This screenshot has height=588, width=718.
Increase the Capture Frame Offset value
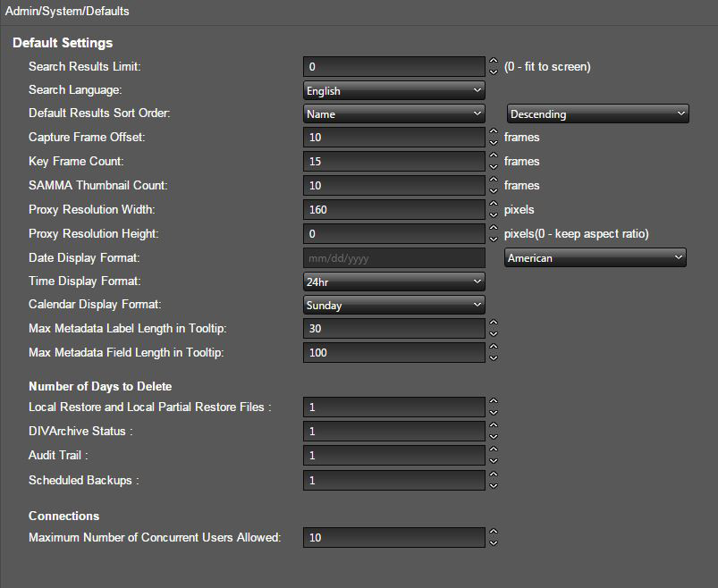click(494, 131)
